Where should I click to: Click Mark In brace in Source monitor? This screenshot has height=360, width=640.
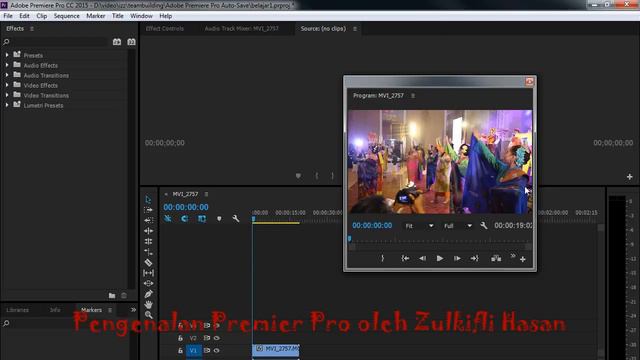point(317,176)
